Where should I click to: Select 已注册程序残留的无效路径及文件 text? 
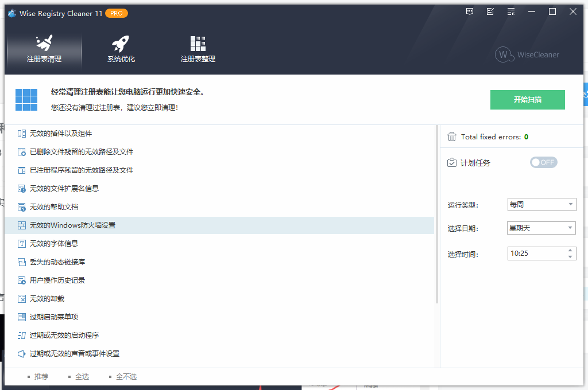tap(82, 170)
